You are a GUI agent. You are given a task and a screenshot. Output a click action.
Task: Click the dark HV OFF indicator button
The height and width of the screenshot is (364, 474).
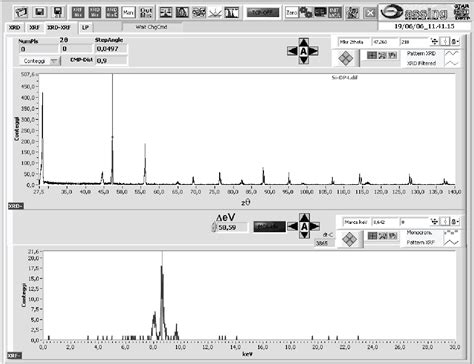263,13
